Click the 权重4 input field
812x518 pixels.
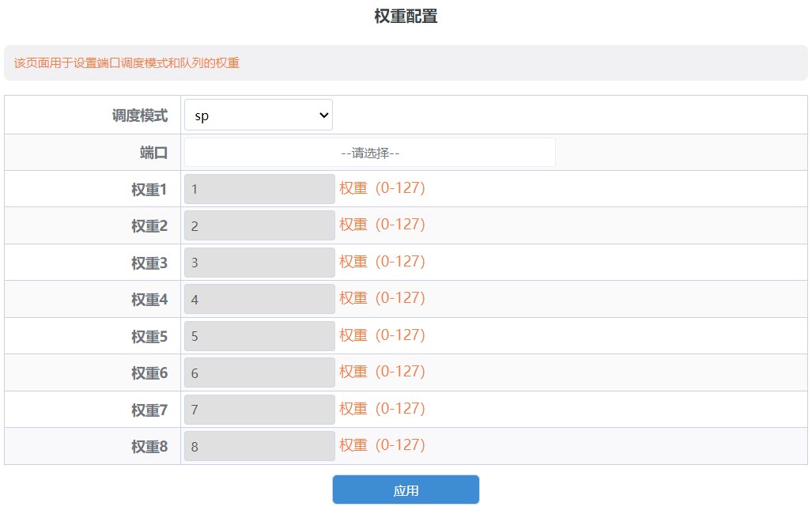[259, 300]
